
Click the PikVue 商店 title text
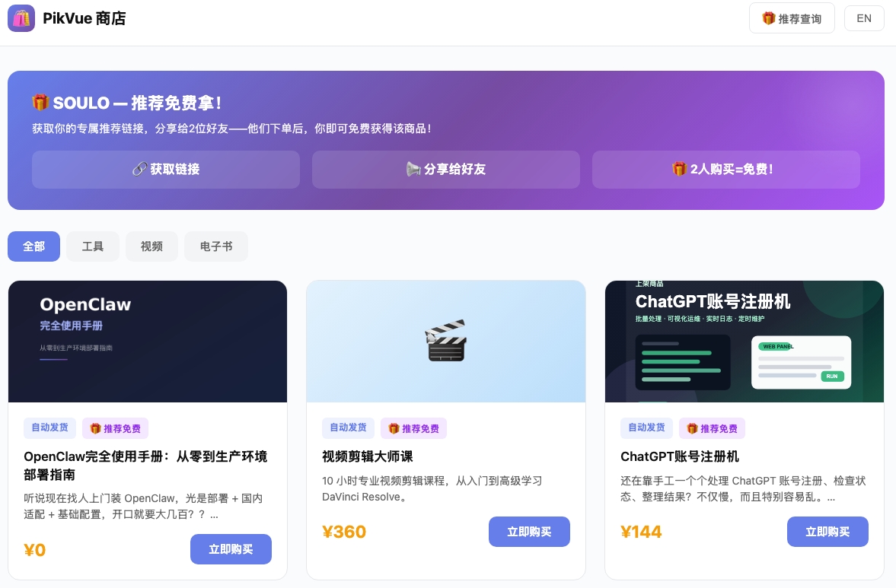pyautogui.click(x=84, y=18)
